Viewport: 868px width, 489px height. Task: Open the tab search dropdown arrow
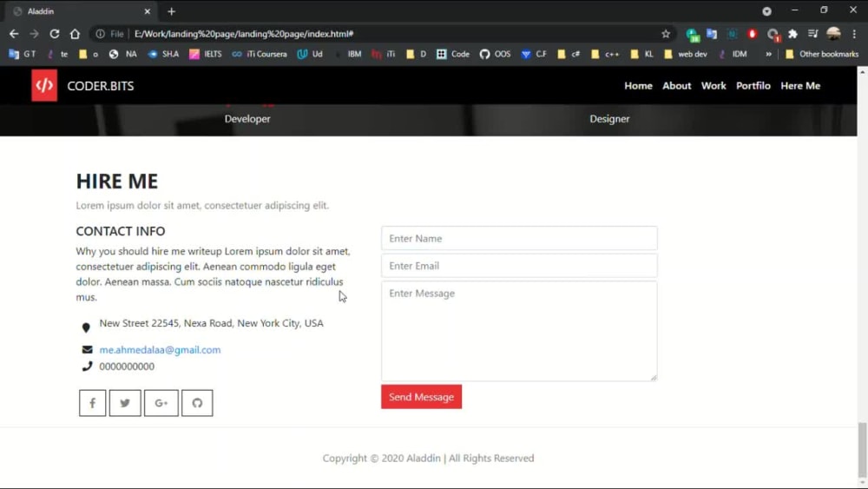pos(766,11)
